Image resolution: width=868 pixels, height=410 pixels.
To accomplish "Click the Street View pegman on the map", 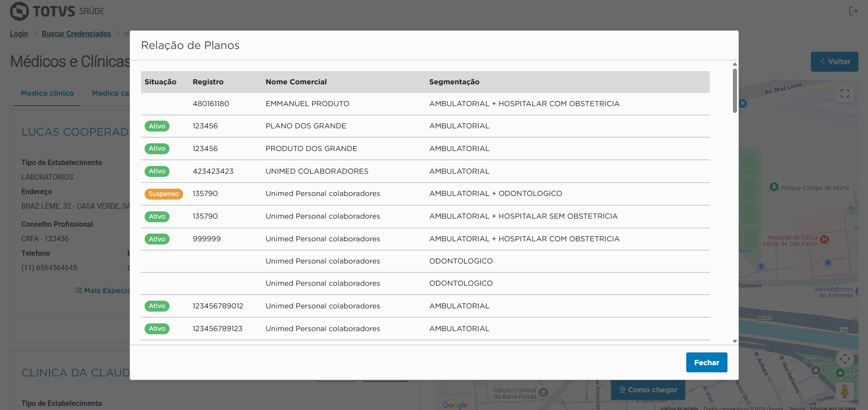I will point(844,391).
